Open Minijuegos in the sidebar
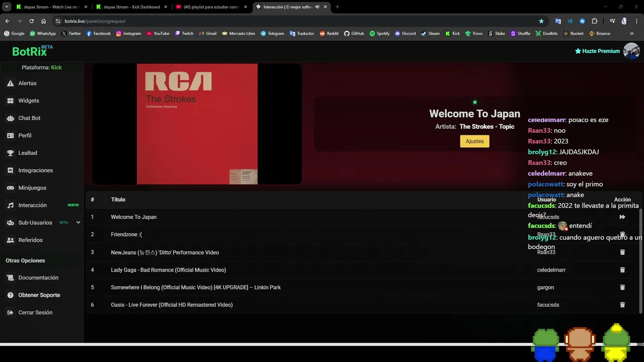The height and width of the screenshot is (362, 644). tap(32, 188)
